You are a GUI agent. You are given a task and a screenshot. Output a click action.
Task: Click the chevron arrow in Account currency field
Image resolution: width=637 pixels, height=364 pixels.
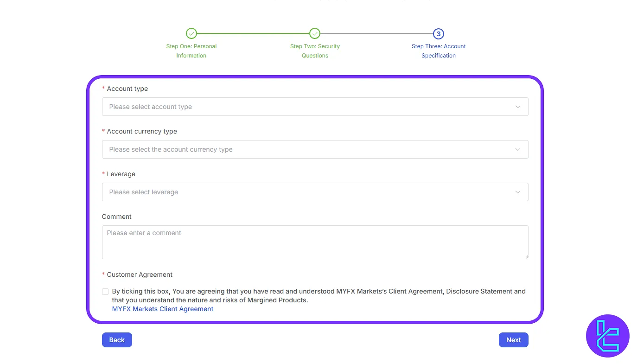(518, 149)
